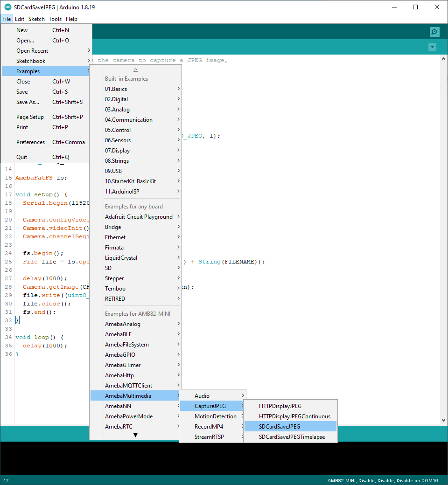Open the RecordMP4 submenu
Image resolution: width=448 pixels, height=485 pixels.
point(213,426)
